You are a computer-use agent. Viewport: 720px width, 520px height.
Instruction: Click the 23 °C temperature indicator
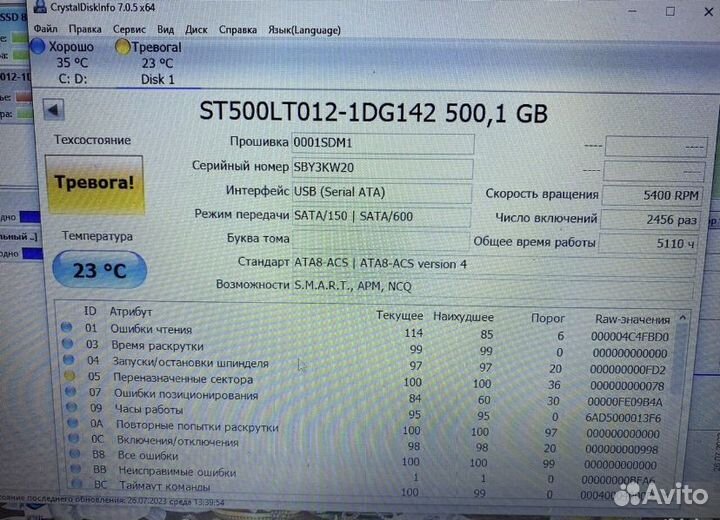click(x=100, y=270)
